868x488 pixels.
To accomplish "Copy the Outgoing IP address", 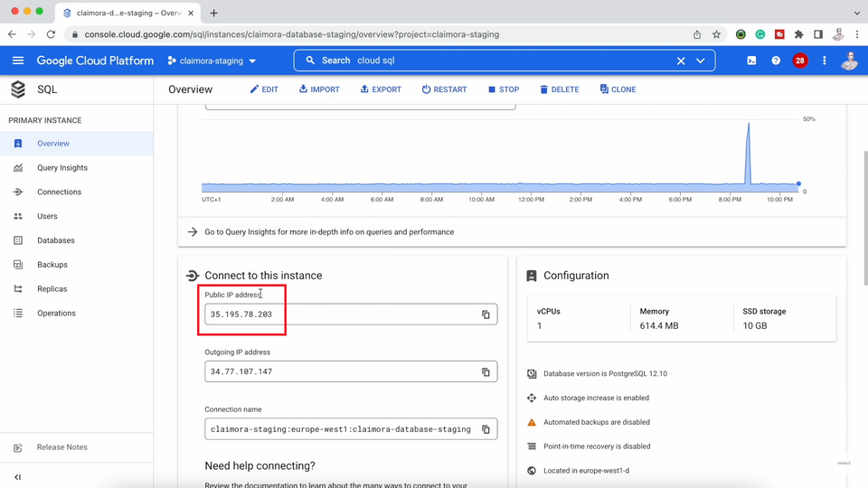I will [486, 371].
